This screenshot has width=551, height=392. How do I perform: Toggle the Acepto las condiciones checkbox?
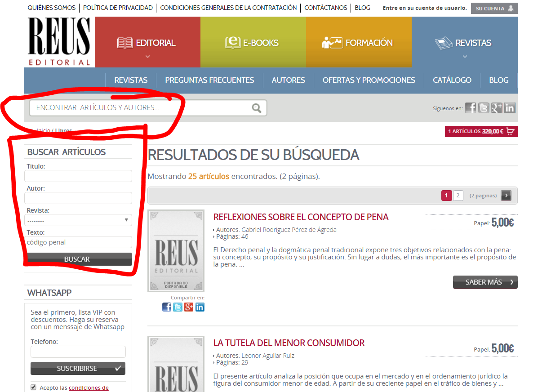33,387
